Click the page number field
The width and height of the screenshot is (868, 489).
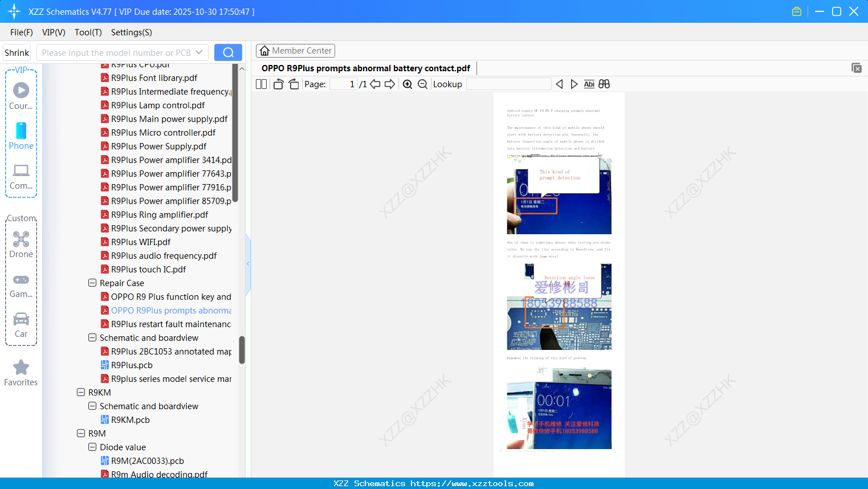343,84
